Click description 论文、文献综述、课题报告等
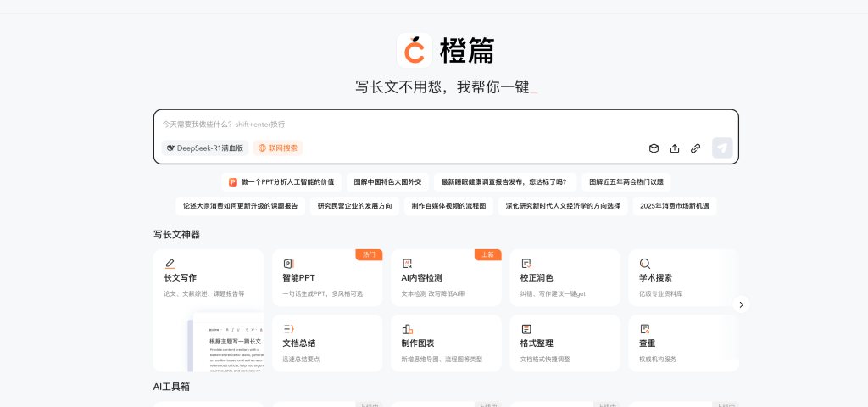This screenshot has width=868, height=407. point(204,293)
